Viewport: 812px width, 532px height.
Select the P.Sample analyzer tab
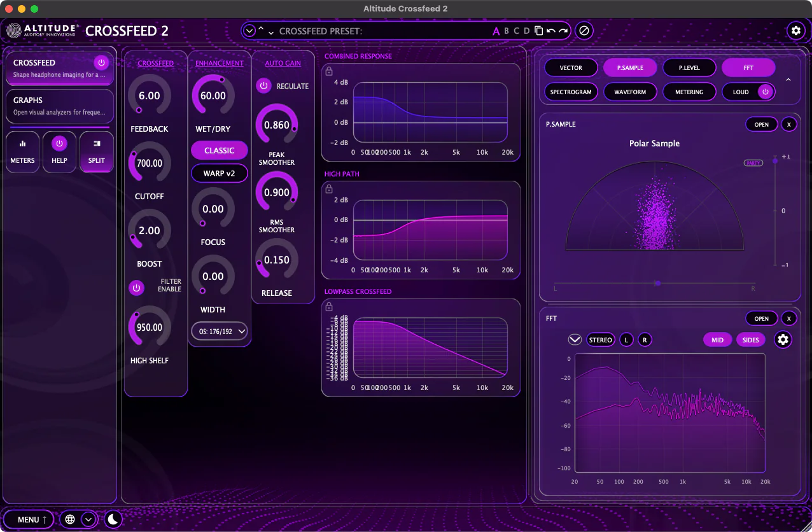click(631, 67)
